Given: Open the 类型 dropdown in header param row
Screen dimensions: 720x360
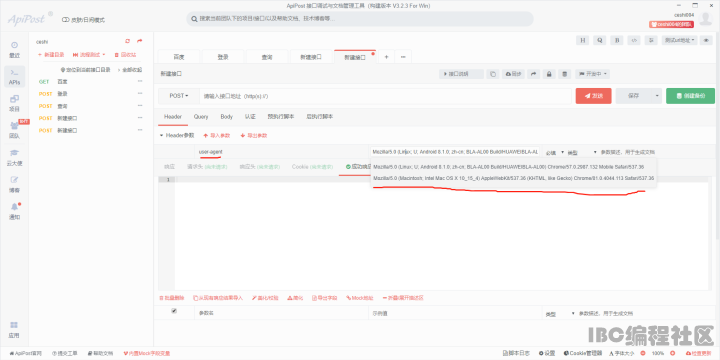Looking at the screenshot, I should 582,152.
